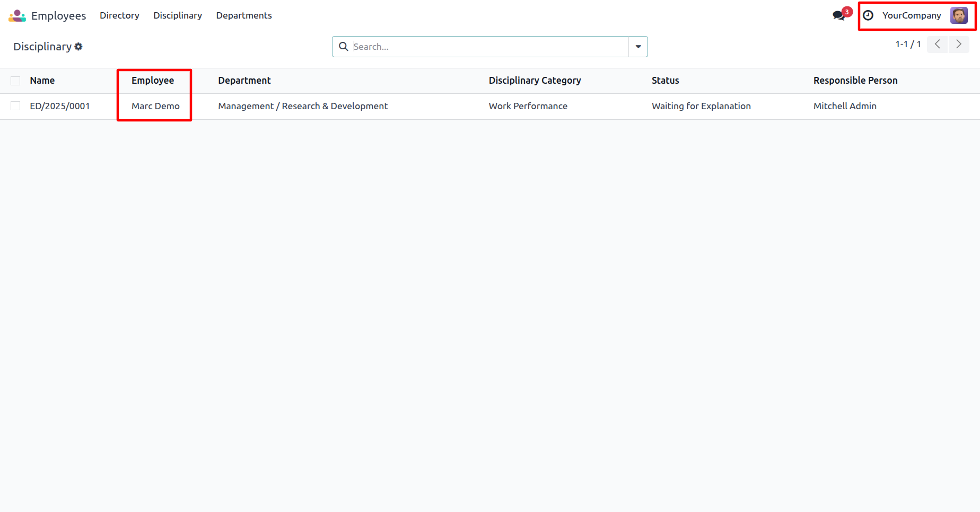Focus the Search input field

[490, 47]
